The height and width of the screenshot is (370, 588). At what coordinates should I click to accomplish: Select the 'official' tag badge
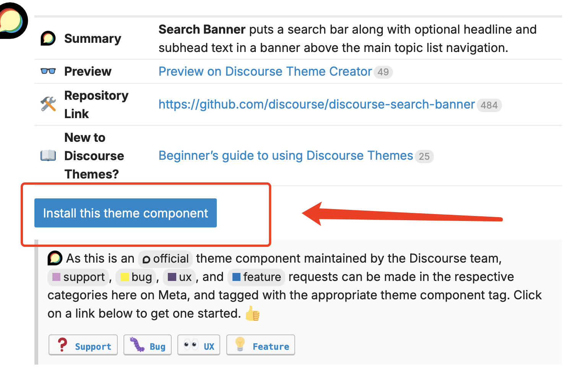pyautogui.click(x=166, y=259)
